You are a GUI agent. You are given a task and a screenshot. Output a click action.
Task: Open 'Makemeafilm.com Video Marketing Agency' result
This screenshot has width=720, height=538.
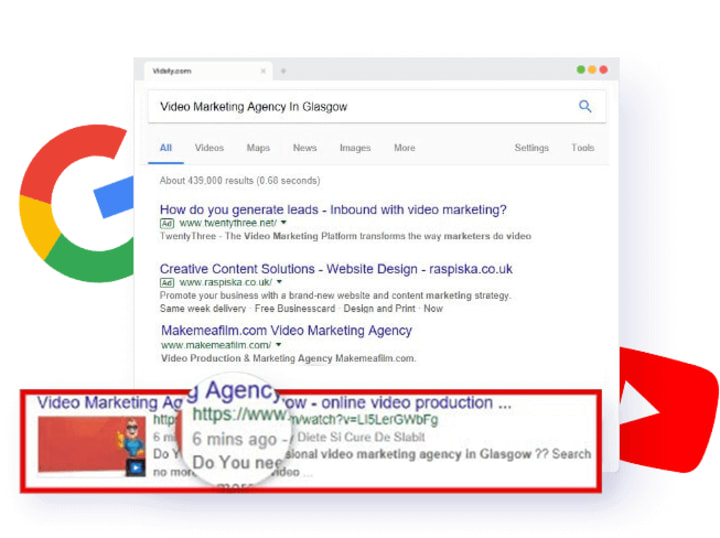287,331
